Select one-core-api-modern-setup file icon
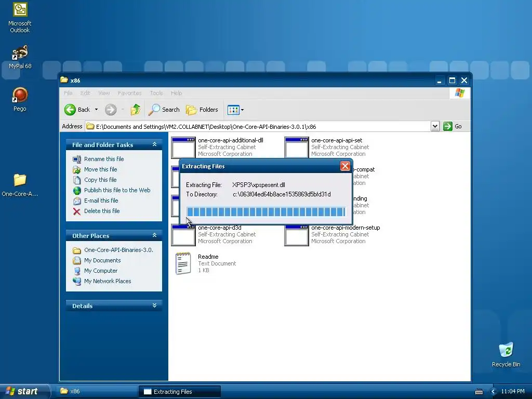This screenshot has height=399, width=532. [x=297, y=235]
